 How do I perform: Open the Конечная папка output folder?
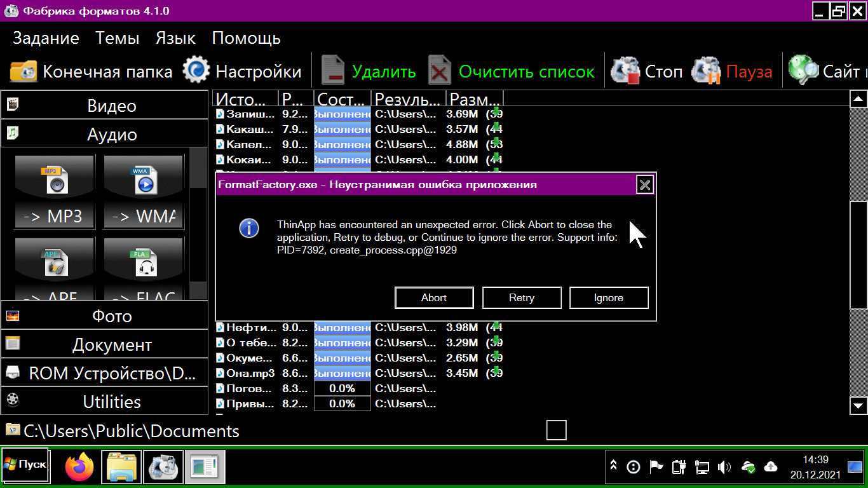tap(92, 72)
